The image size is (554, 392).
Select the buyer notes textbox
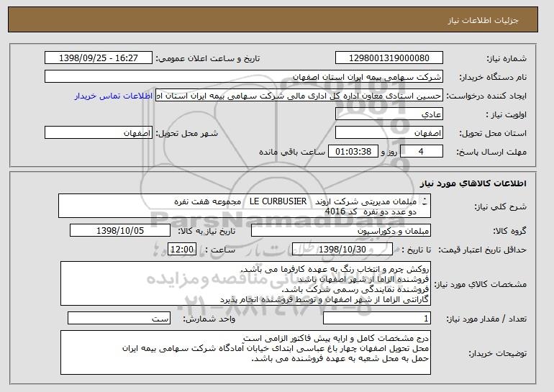click(x=245, y=352)
